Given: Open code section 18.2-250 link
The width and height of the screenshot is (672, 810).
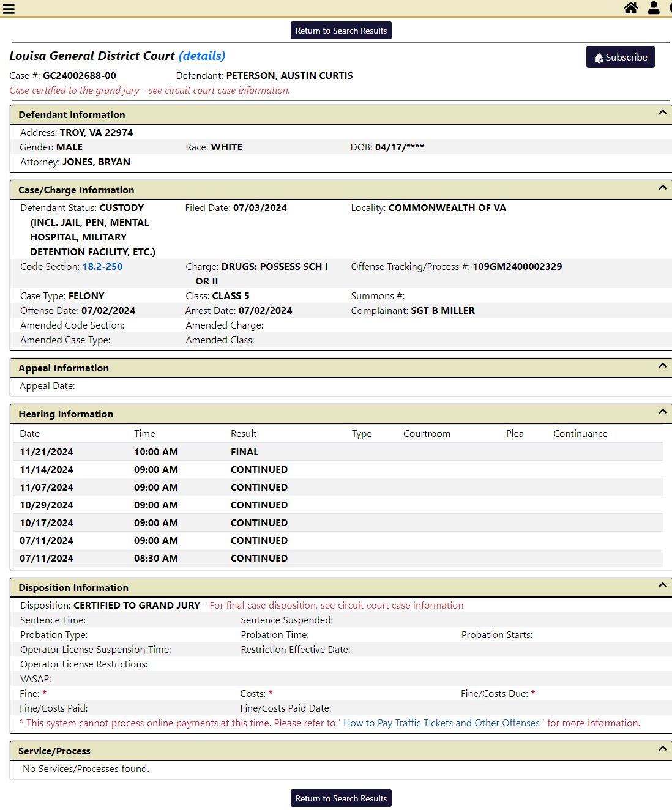Looking at the screenshot, I should point(103,267).
